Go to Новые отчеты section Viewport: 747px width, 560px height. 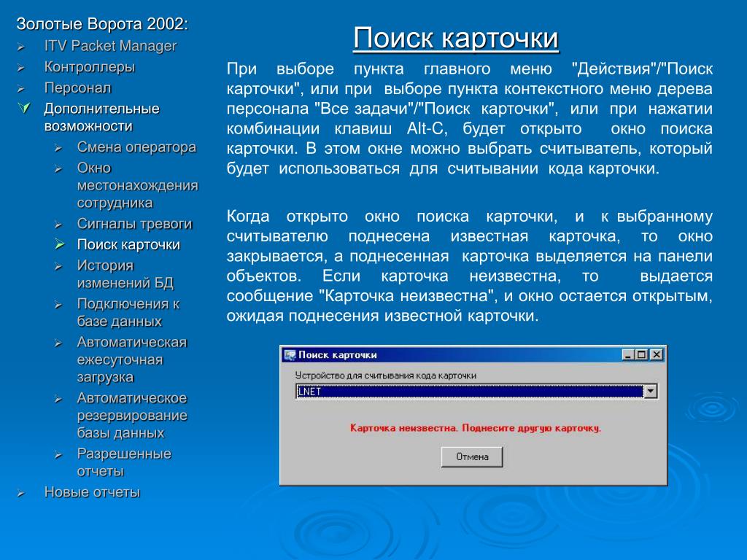pyautogui.click(x=93, y=492)
